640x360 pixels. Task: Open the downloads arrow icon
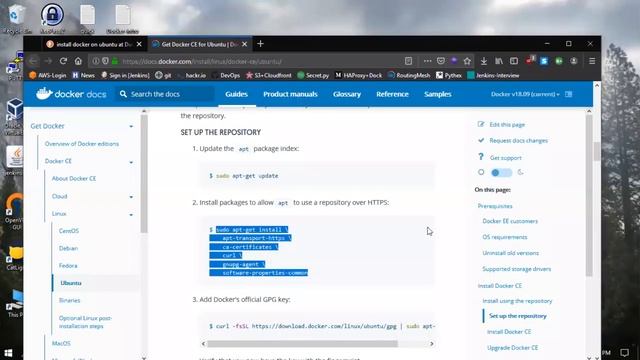(x=484, y=61)
